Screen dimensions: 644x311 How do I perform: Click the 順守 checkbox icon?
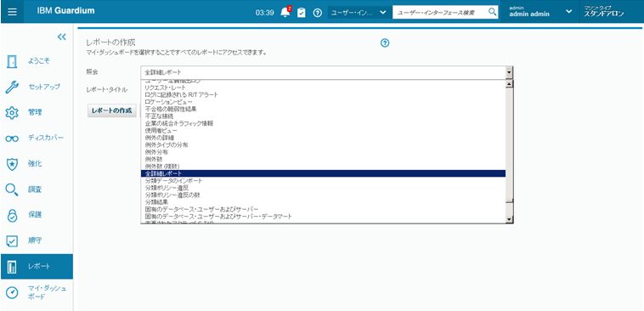click(13, 240)
